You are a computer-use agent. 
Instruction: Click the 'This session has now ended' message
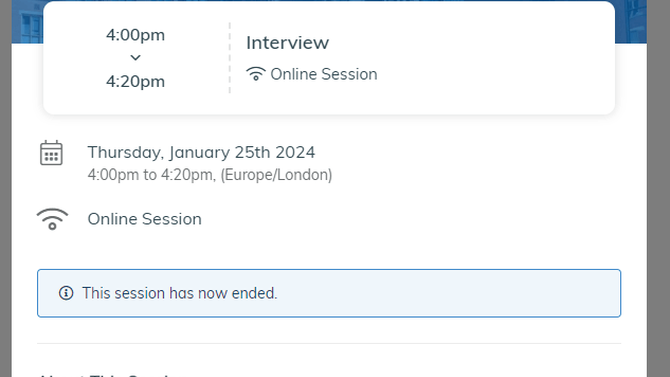[x=180, y=293]
